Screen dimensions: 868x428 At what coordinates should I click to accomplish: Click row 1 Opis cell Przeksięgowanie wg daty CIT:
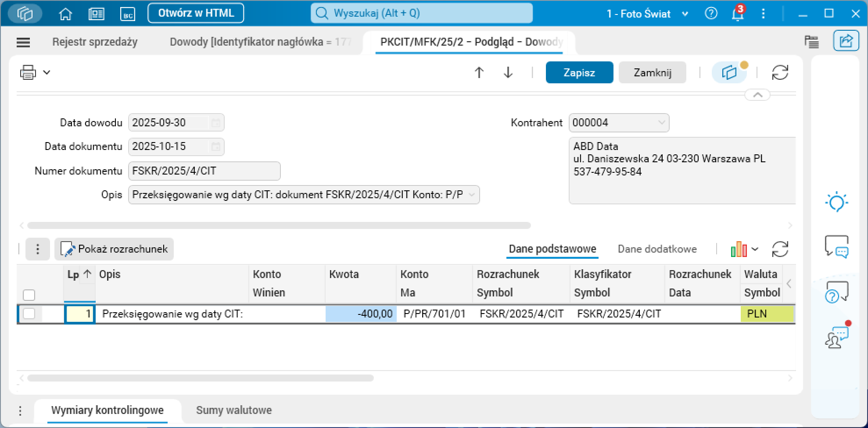coord(172,314)
